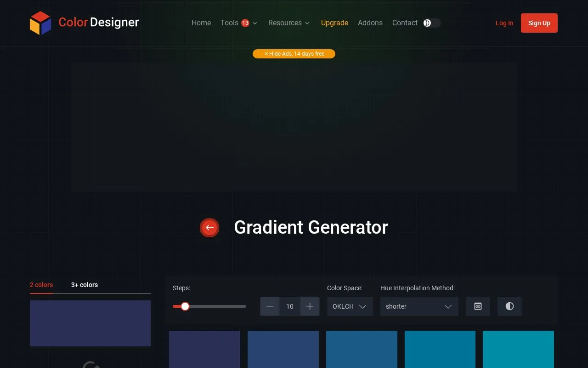The height and width of the screenshot is (368, 588).
Task: Click the Color Designer site title
Action: (99, 23)
